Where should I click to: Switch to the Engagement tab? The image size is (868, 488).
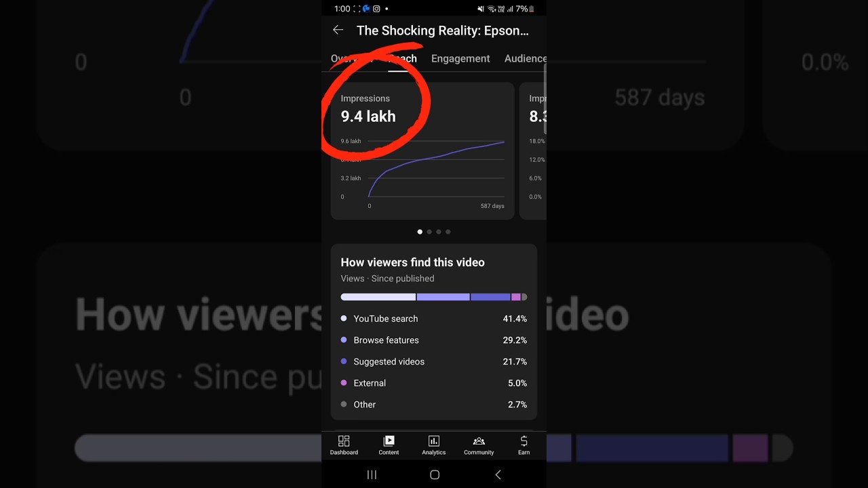pos(460,58)
